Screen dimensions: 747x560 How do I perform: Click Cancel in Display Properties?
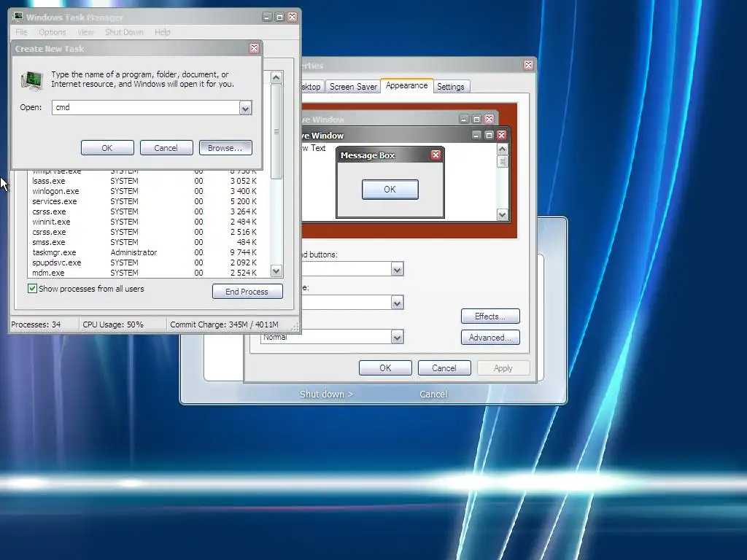click(444, 367)
